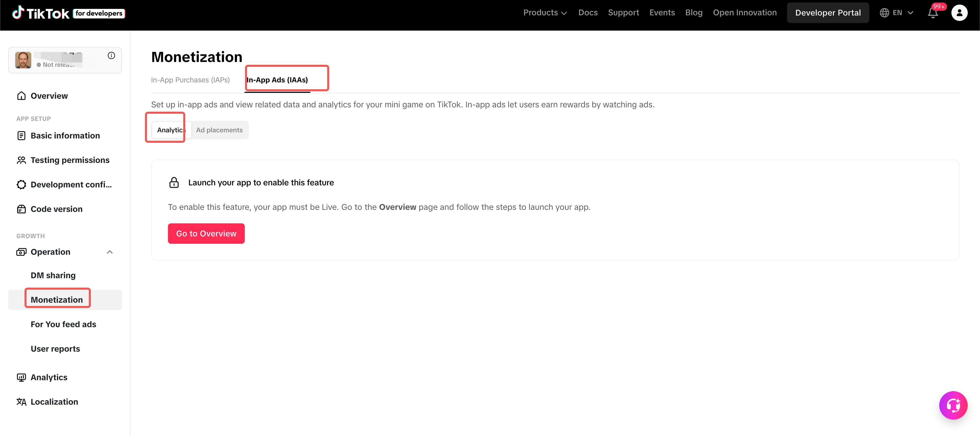Image resolution: width=980 pixels, height=435 pixels.
Task: Click the Overview home icon
Action: click(x=21, y=96)
